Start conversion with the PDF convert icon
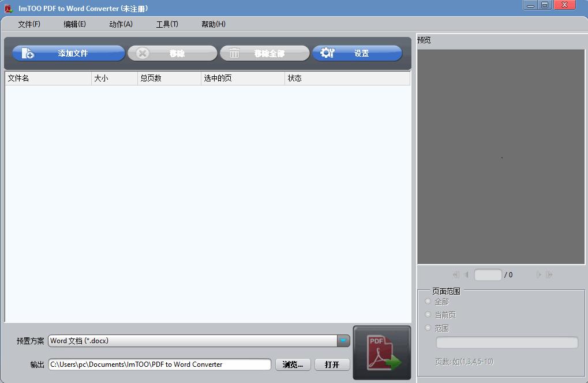The height and width of the screenshot is (383, 588). [x=382, y=352]
